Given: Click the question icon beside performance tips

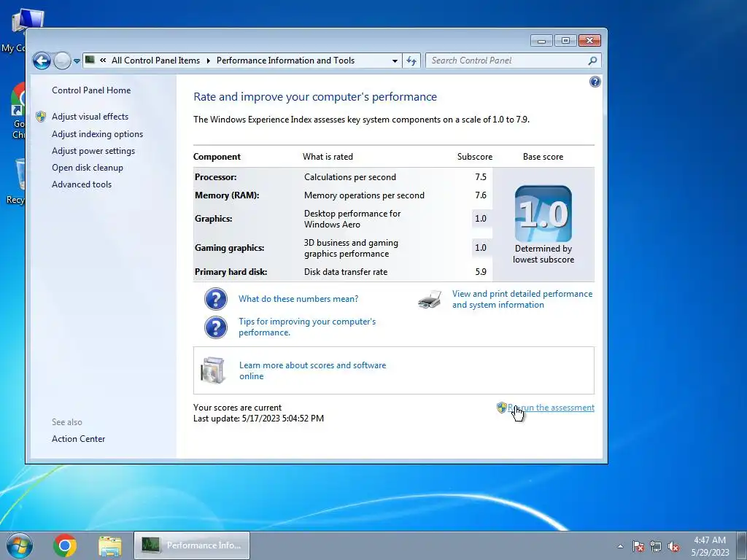Looking at the screenshot, I should tap(216, 327).
